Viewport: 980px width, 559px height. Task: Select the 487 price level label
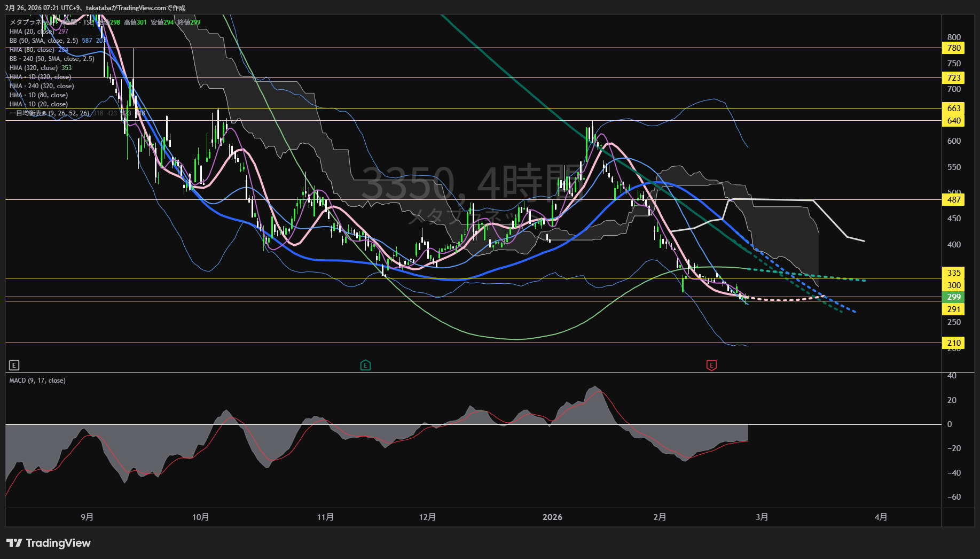953,200
